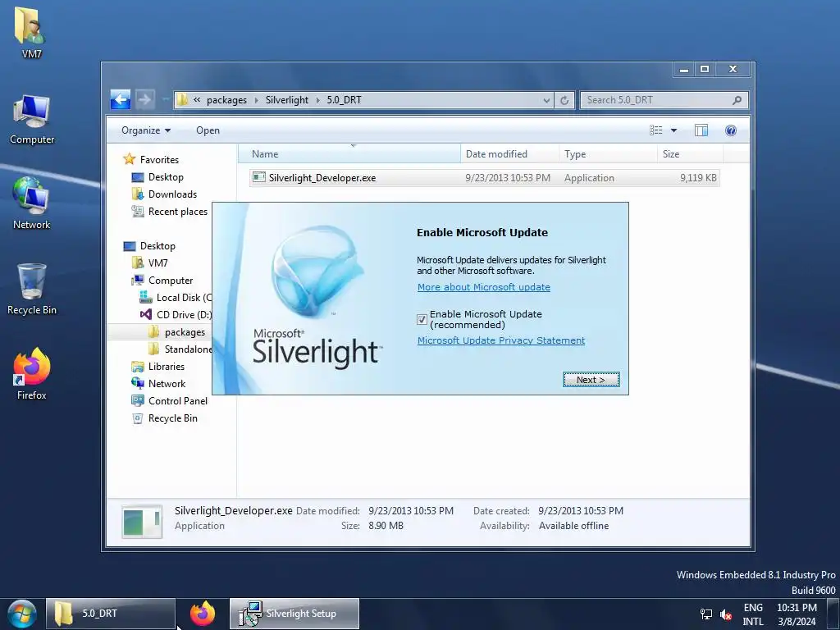
Task: Expand the recent locations dropdown arrow
Action: pyautogui.click(x=164, y=99)
